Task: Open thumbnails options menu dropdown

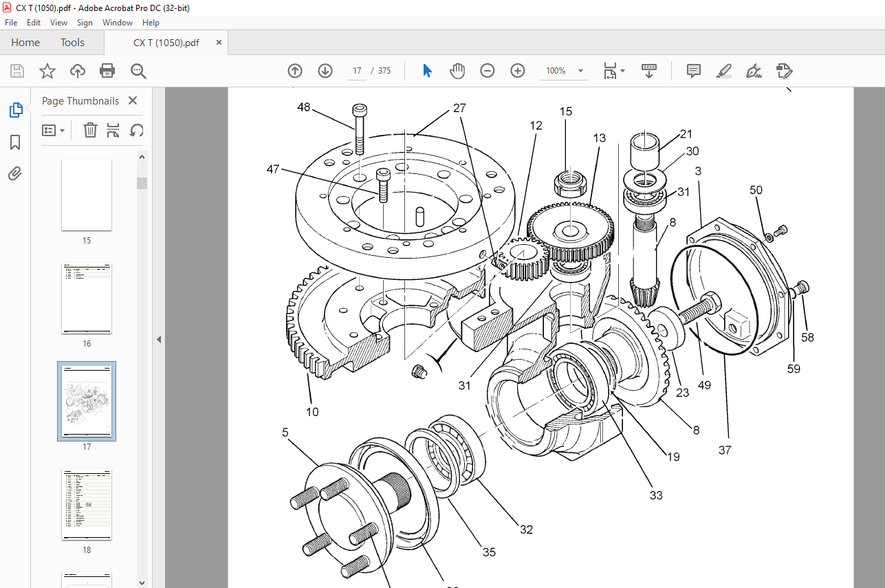Action: pyautogui.click(x=54, y=130)
